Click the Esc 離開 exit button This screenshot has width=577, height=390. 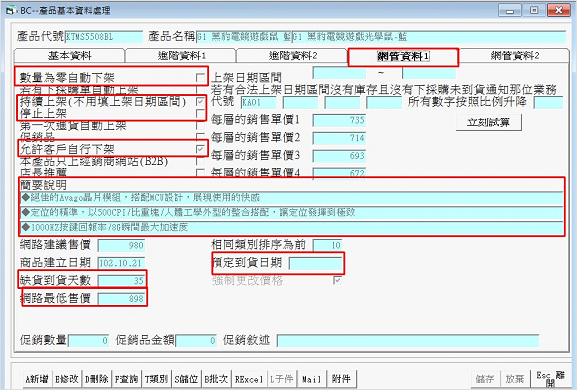click(x=550, y=379)
